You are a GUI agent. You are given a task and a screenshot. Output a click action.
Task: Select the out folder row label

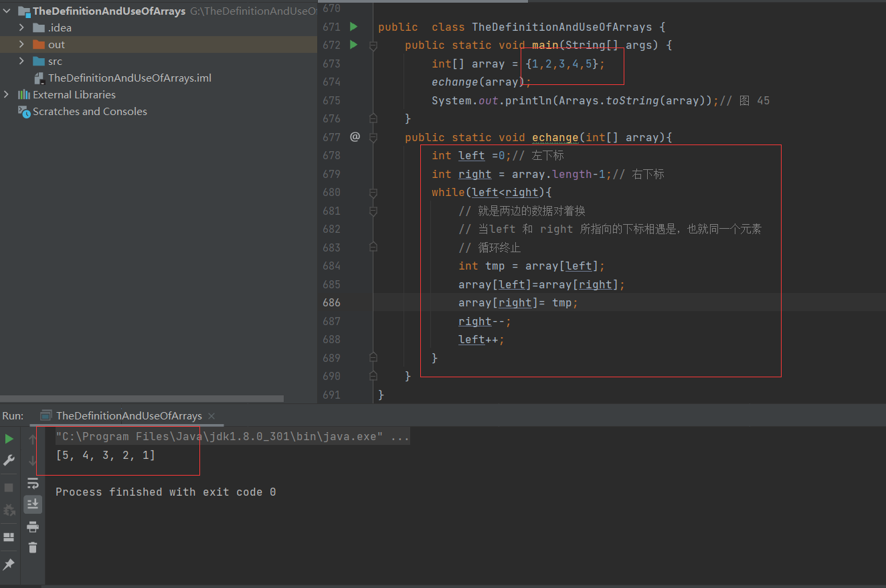(x=56, y=44)
